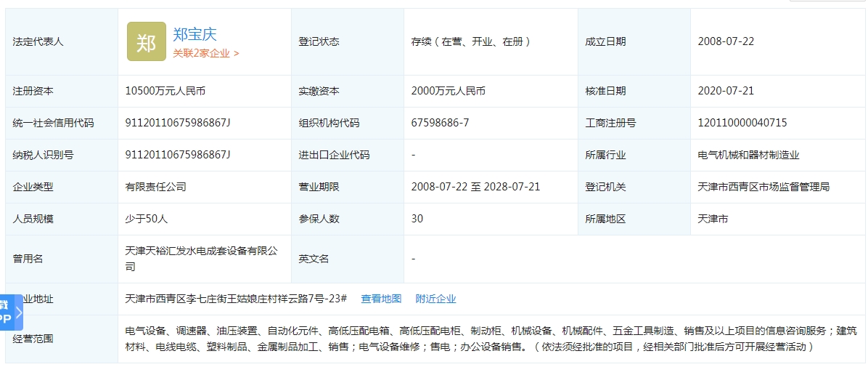868x367 pixels.
Task: Click the paid-in capital 2000万元人民币
Action: click(x=448, y=91)
